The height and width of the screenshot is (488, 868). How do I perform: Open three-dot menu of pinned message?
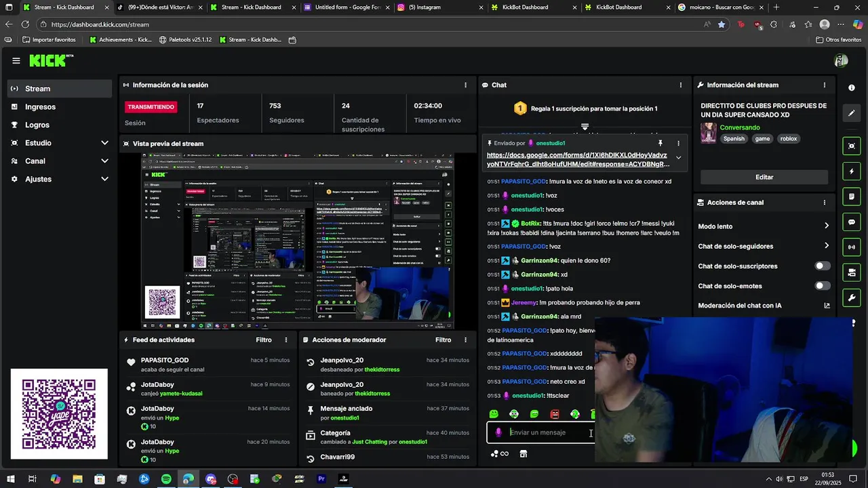(678, 143)
